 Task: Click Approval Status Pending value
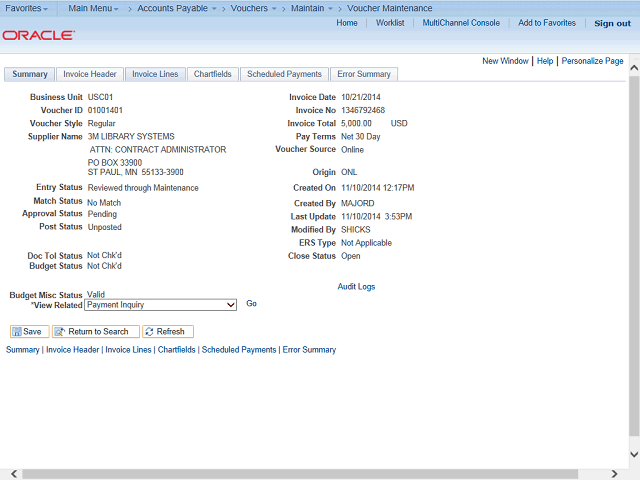tap(102, 214)
